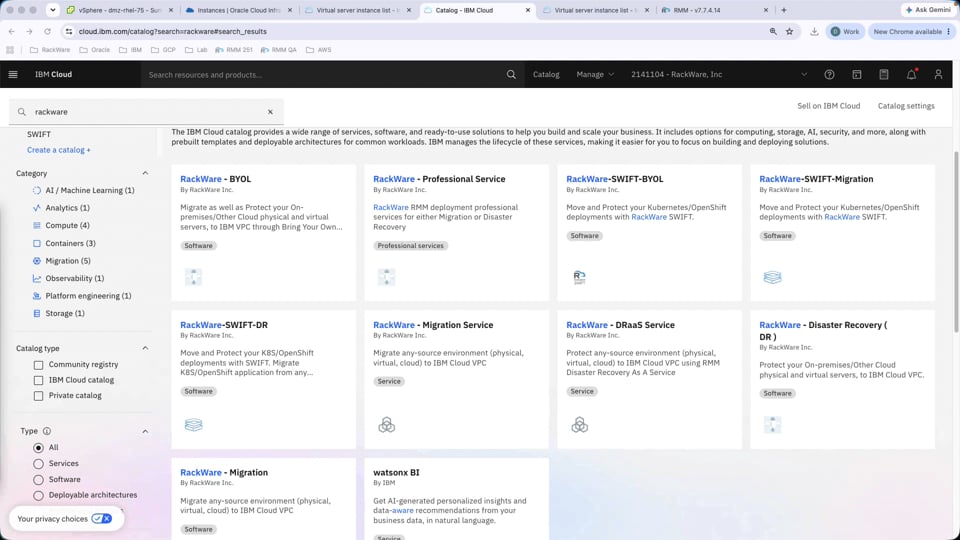Image resolution: width=960 pixels, height=540 pixels.
Task: Open the account switcher dropdown chevron
Action: 804,74
